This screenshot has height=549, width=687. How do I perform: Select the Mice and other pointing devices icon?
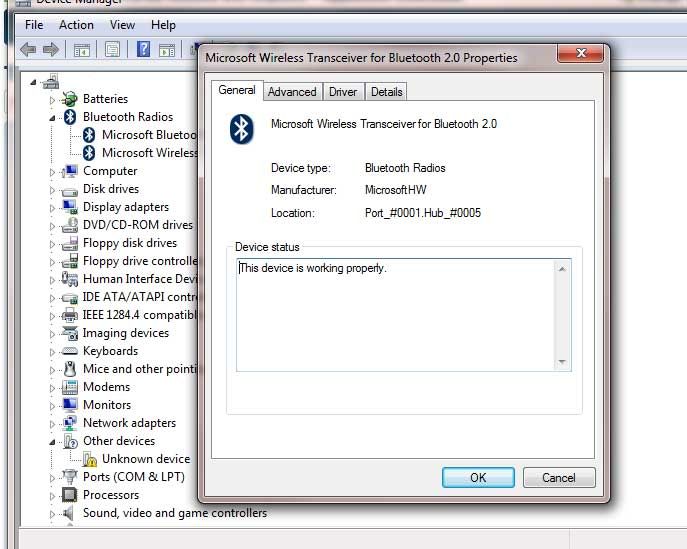(x=70, y=369)
